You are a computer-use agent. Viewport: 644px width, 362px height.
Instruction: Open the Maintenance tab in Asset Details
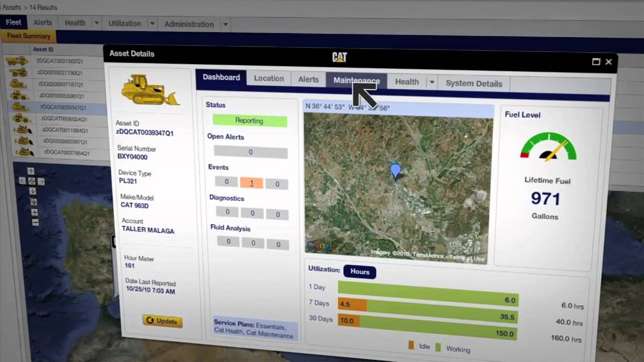tap(356, 80)
